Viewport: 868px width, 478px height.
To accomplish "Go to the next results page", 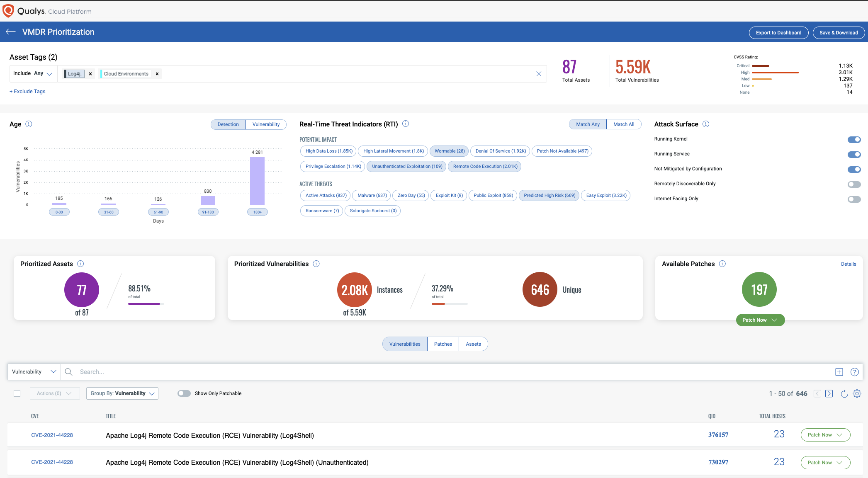I will tap(829, 393).
